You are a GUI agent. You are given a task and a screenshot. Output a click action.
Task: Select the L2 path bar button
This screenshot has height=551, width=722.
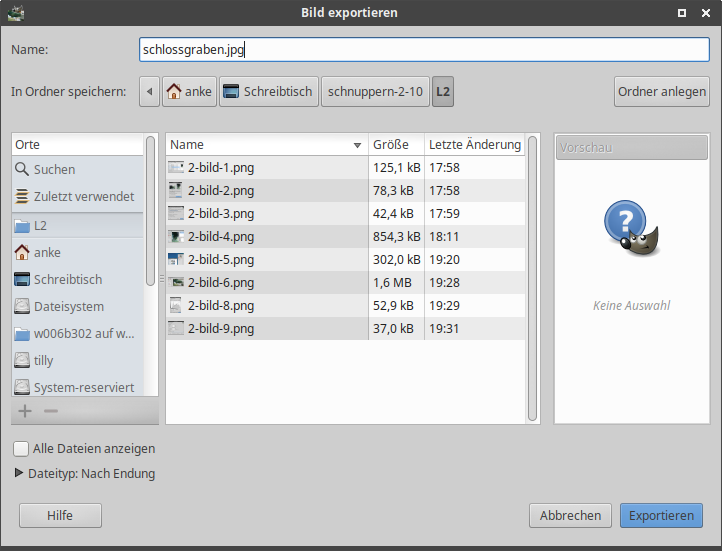pyautogui.click(x=443, y=92)
